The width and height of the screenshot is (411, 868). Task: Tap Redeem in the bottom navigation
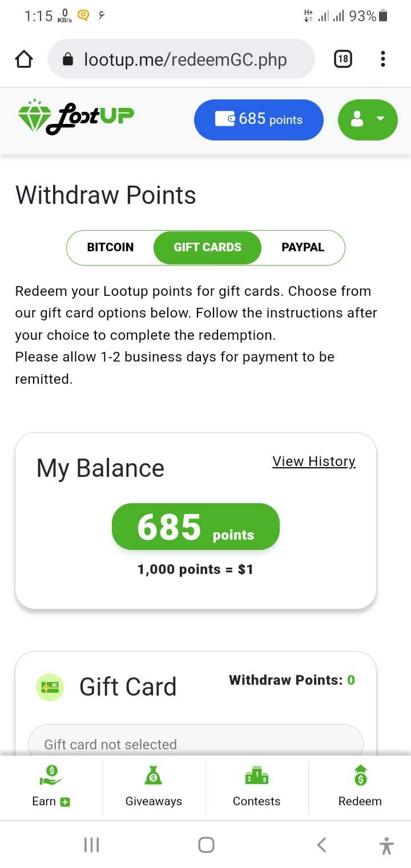360,786
